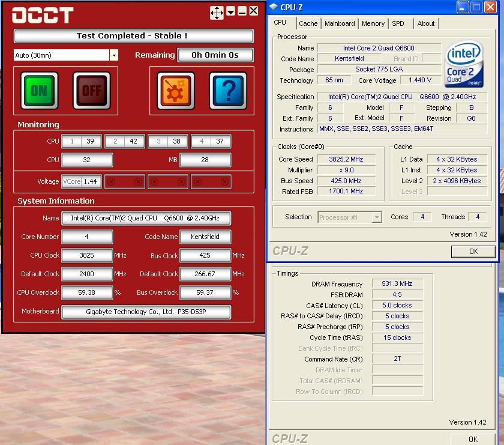Click the Test Completed - Stable status bar
Image resolution: width=504 pixels, height=445 pixels.
click(133, 35)
